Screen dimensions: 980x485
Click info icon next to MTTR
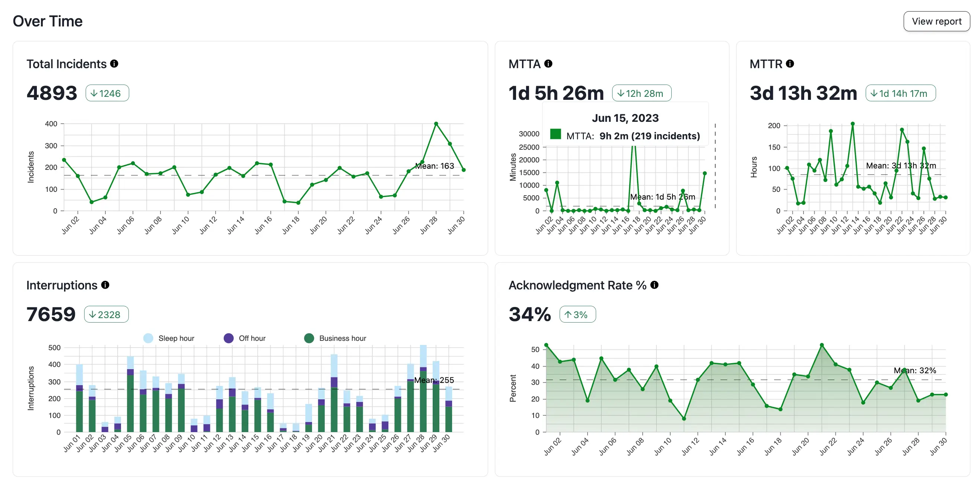[x=790, y=64]
